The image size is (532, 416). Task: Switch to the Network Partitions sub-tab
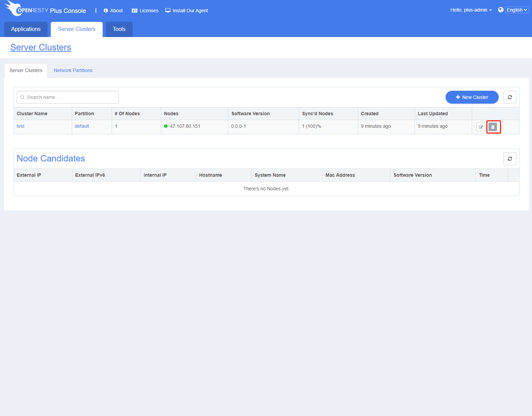coord(73,70)
